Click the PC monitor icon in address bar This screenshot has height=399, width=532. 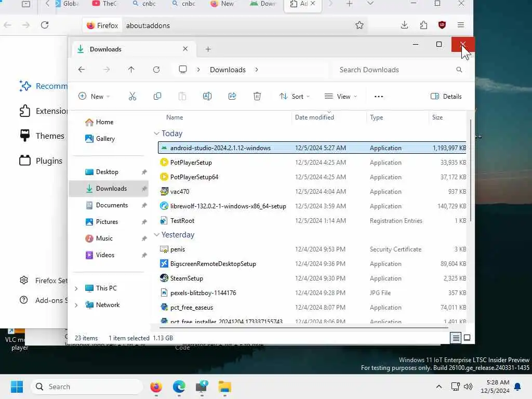(183, 70)
